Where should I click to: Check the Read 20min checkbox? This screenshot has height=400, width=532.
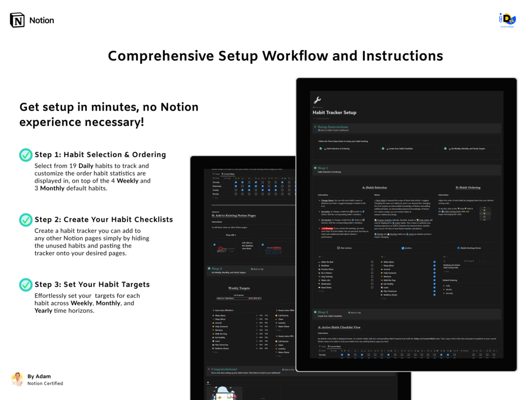click(372, 287)
